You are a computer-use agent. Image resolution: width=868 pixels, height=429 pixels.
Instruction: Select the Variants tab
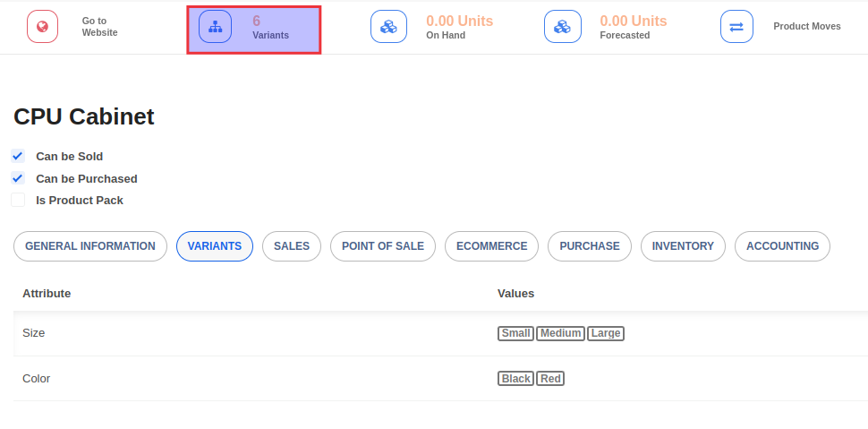pos(215,246)
